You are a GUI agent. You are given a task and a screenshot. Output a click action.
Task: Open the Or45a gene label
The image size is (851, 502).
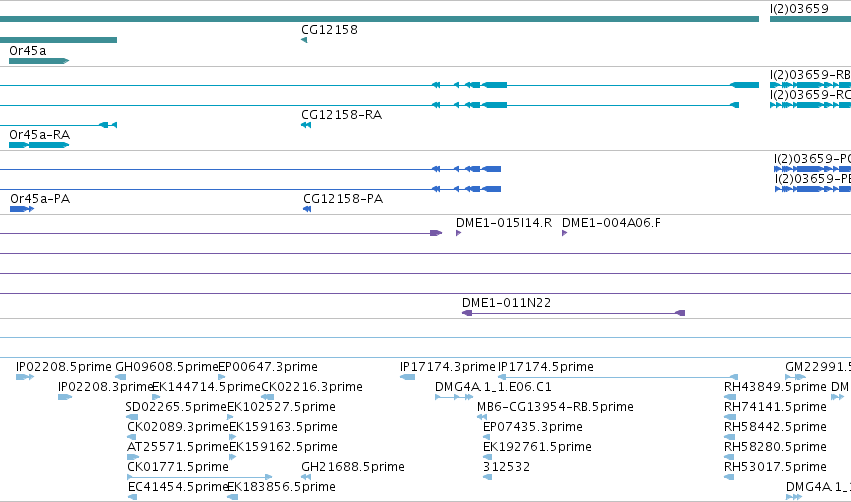coord(28,50)
